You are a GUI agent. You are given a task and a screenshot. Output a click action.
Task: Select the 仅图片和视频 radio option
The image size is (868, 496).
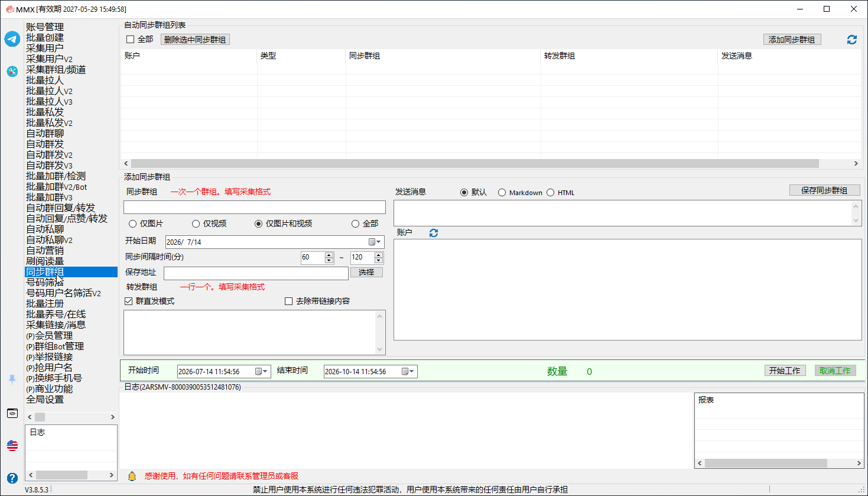pyautogui.click(x=258, y=224)
